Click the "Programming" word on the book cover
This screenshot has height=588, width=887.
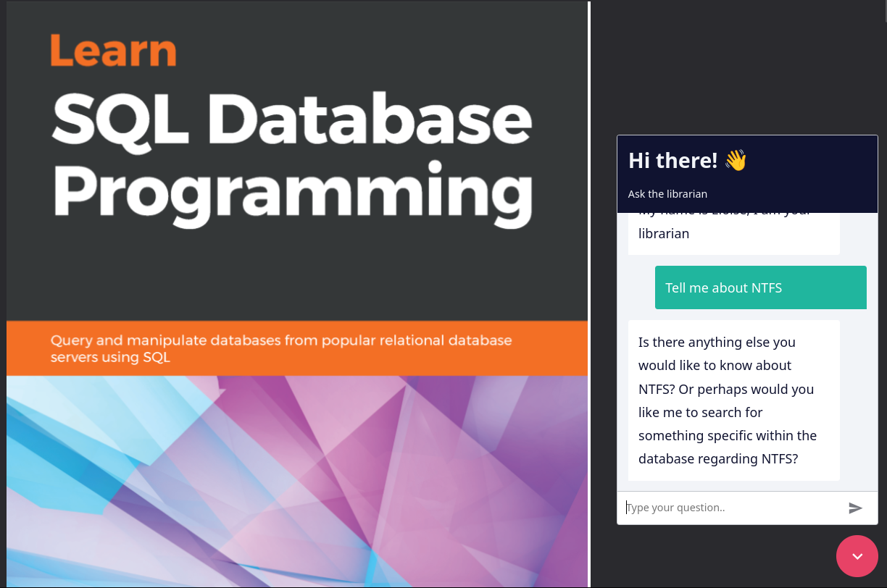[291, 190]
